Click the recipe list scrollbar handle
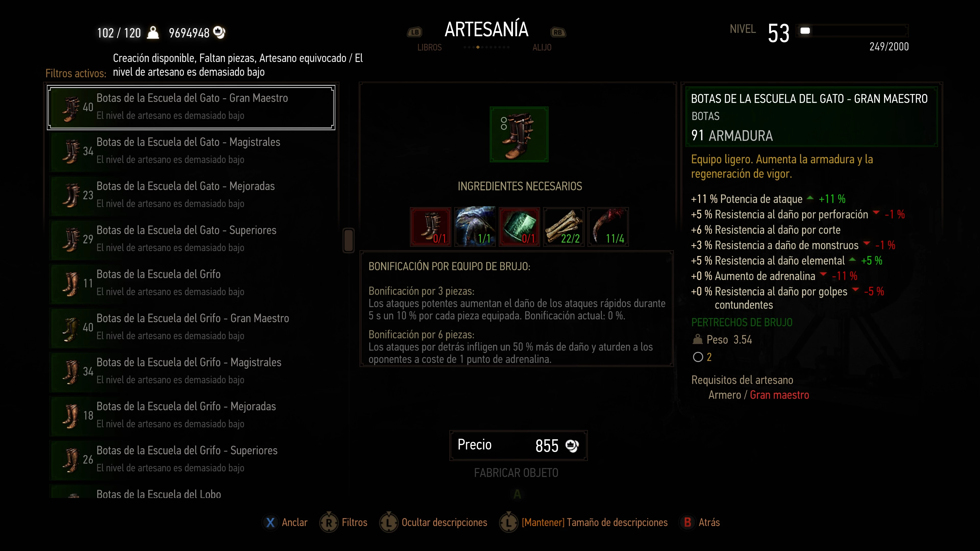The width and height of the screenshot is (980, 551). point(348,240)
